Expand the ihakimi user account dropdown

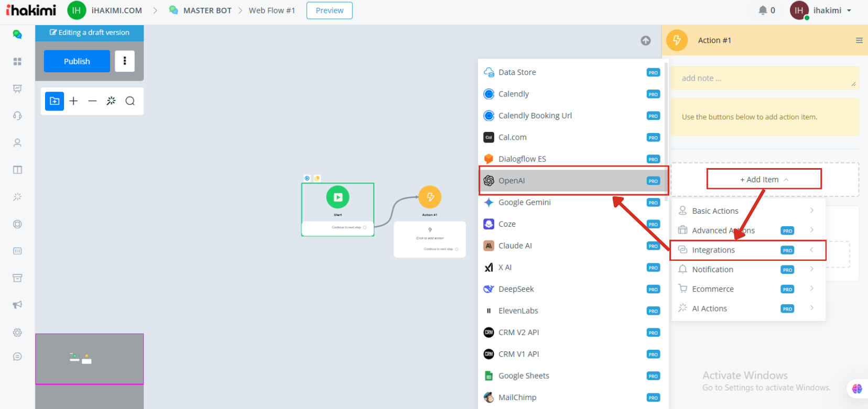pos(831,10)
